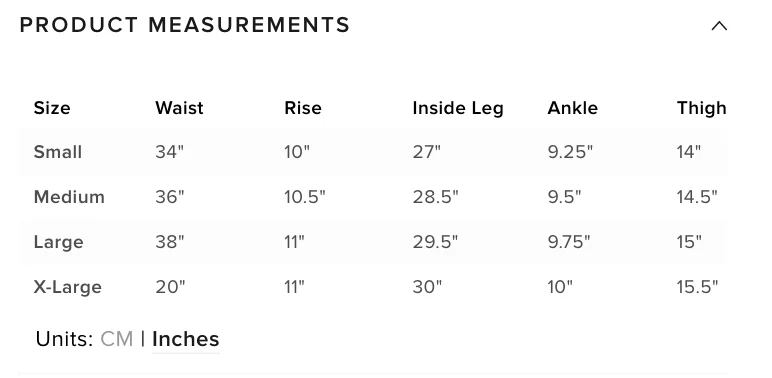Select Inches as measurement unit
This screenshot has width=772, height=378.
pyautogui.click(x=186, y=339)
